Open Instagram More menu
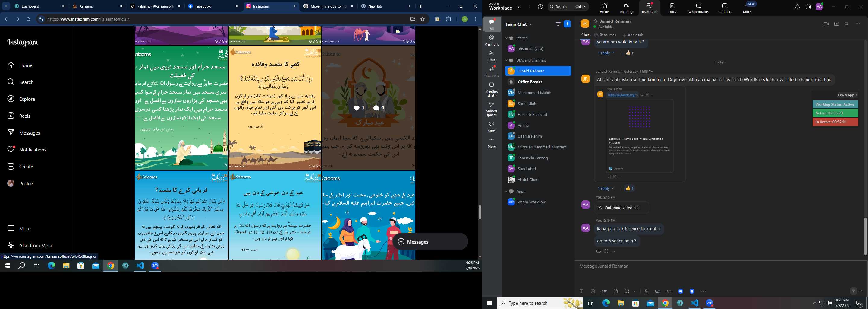 [19, 228]
